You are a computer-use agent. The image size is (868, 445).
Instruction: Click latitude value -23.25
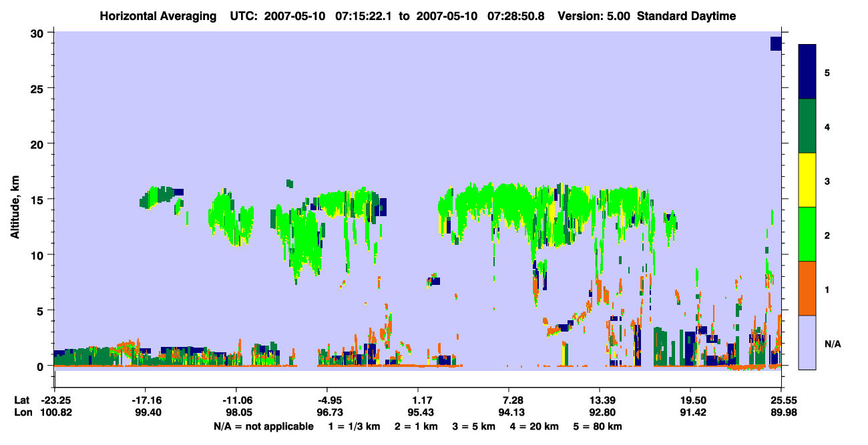55,400
